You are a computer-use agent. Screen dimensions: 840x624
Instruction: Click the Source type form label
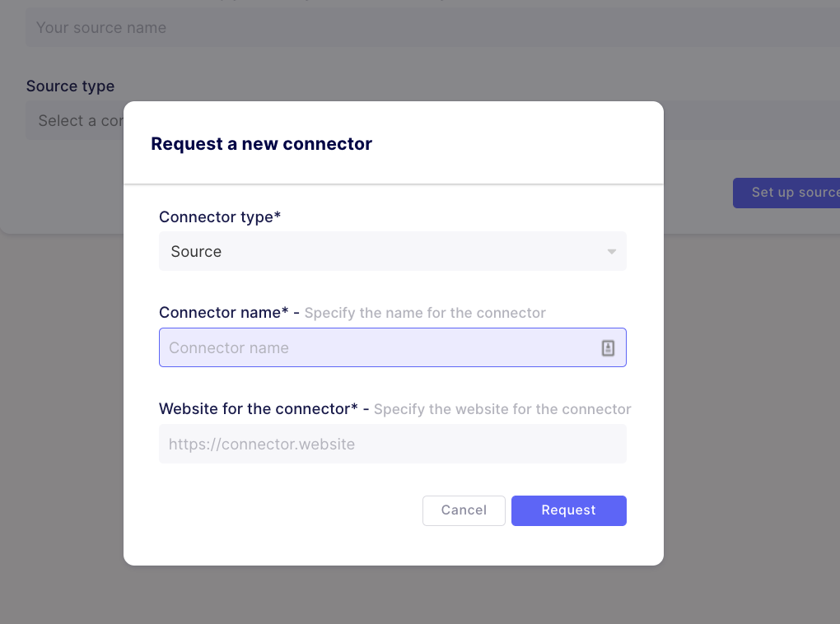(70, 86)
